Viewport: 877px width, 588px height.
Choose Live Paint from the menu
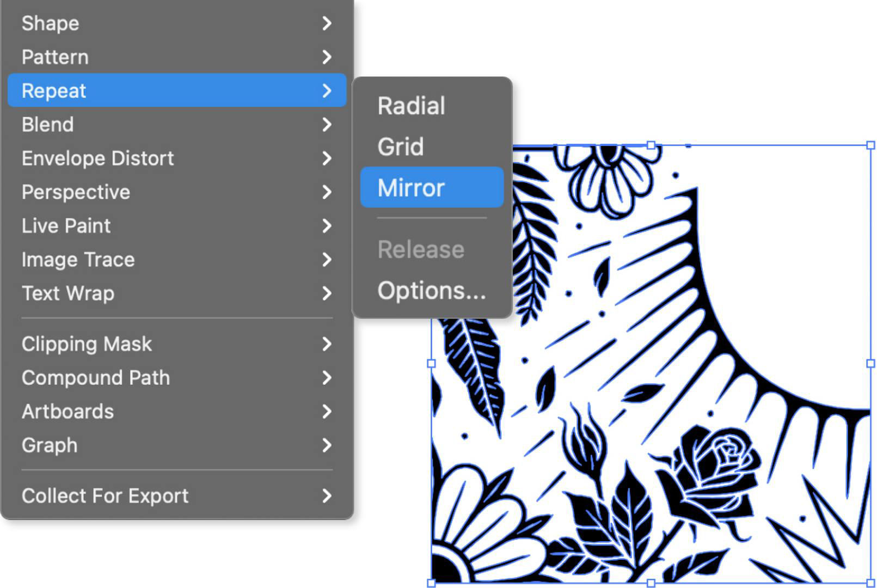66,226
